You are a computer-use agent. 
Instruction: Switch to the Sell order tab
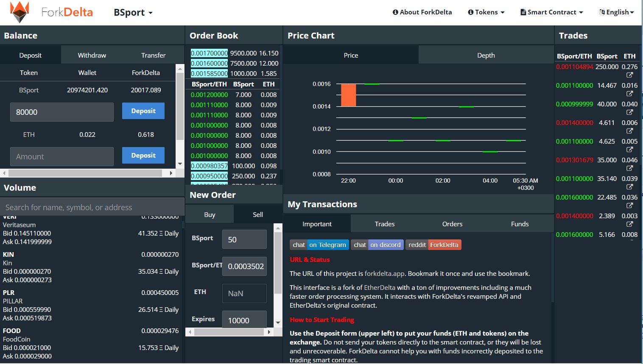click(x=258, y=214)
